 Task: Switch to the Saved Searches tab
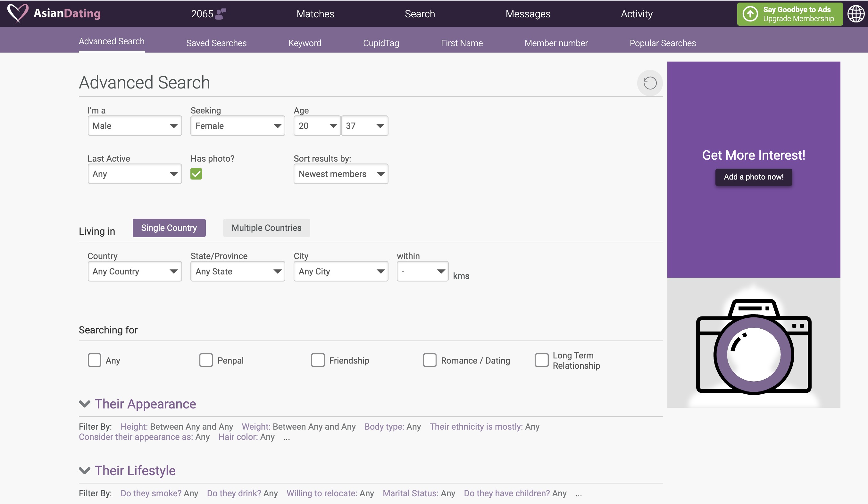point(216,43)
